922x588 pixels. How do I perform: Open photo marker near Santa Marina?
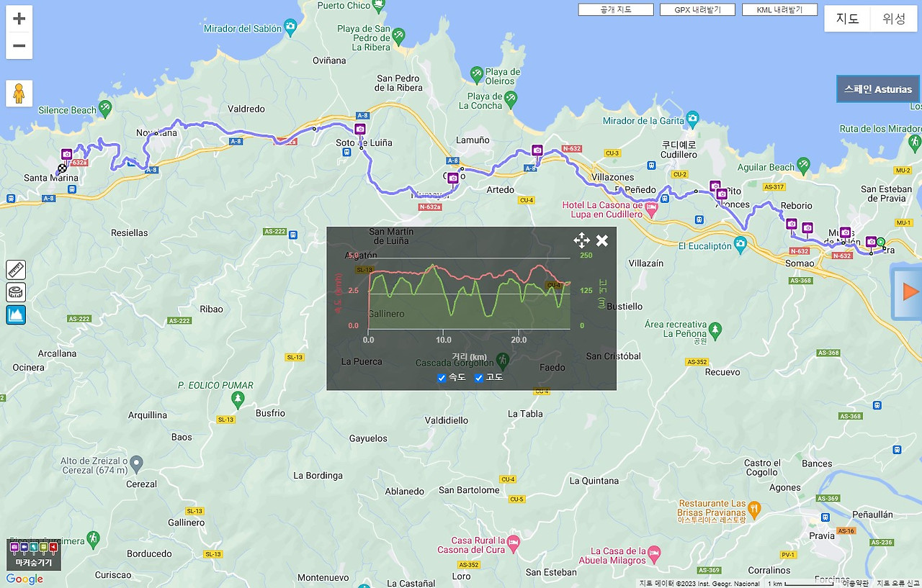tap(67, 154)
